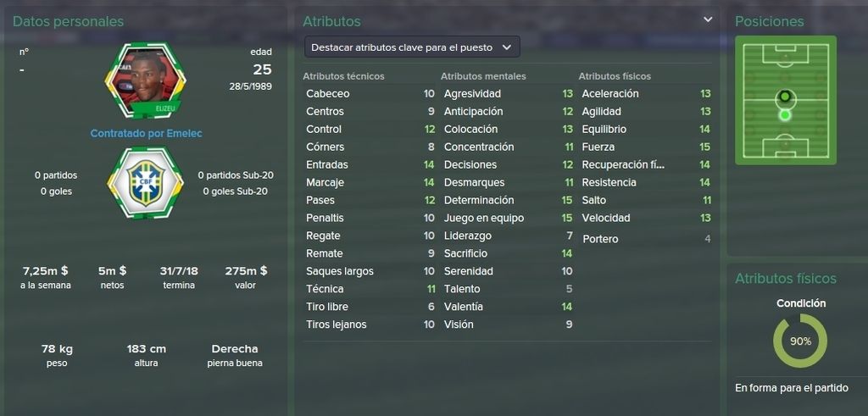Click the contract end date 31/7/18
868x416 pixels.
coord(179,271)
